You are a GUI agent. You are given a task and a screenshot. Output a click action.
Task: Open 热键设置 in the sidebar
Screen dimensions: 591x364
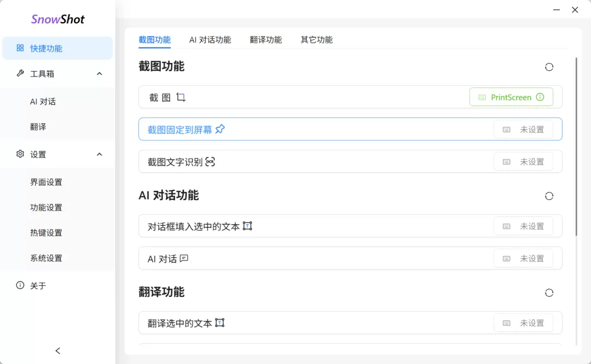click(x=46, y=233)
